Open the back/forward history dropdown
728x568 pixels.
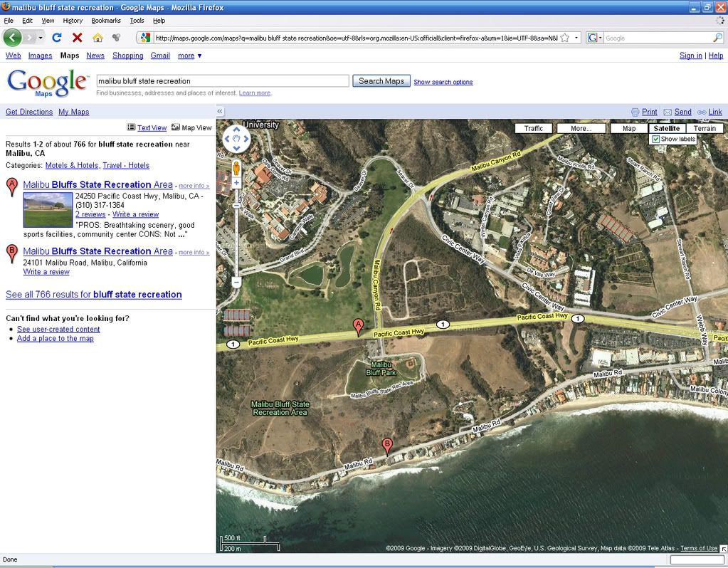tap(41, 38)
